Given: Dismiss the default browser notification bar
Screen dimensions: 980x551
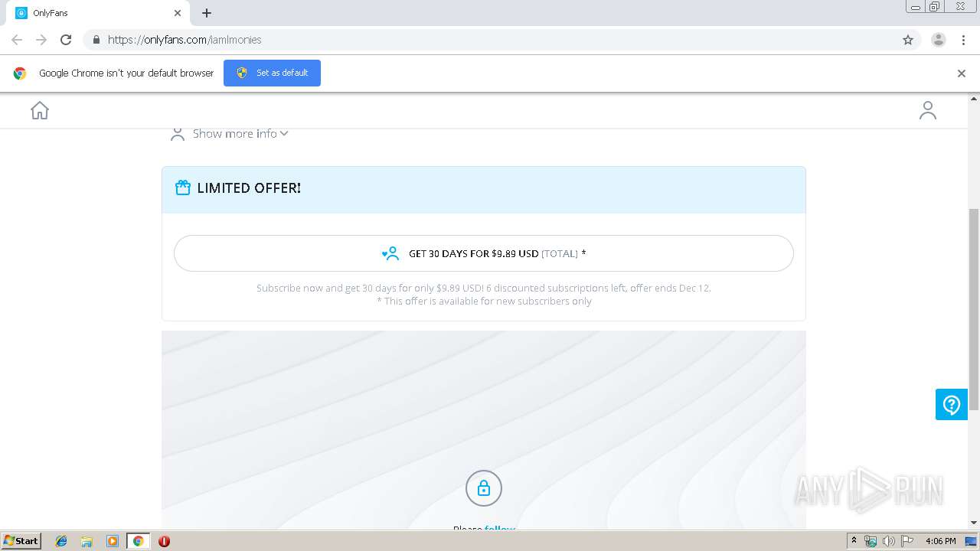Looking at the screenshot, I should 962,73.
